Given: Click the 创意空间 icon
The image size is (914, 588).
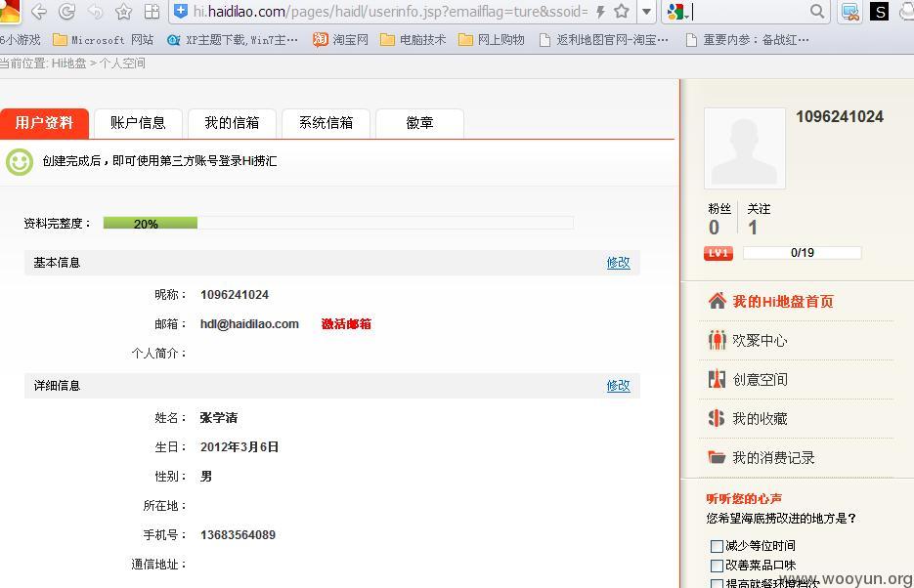Looking at the screenshot, I should (x=717, y=379).
